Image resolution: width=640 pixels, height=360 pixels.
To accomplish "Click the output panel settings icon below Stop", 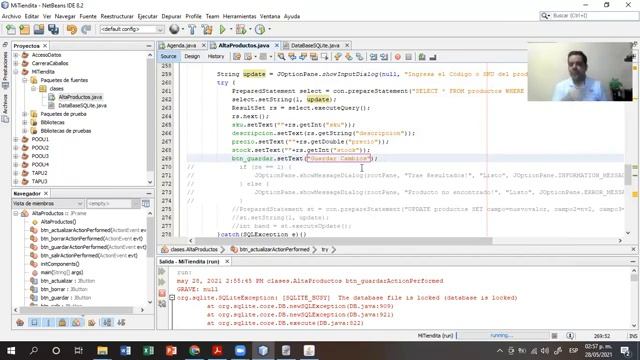I will coord(162,304).
